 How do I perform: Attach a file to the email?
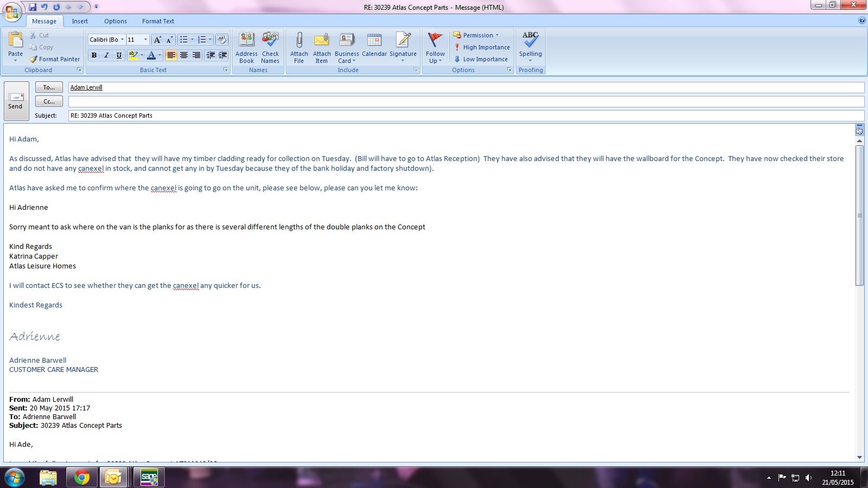pos(299,48)
